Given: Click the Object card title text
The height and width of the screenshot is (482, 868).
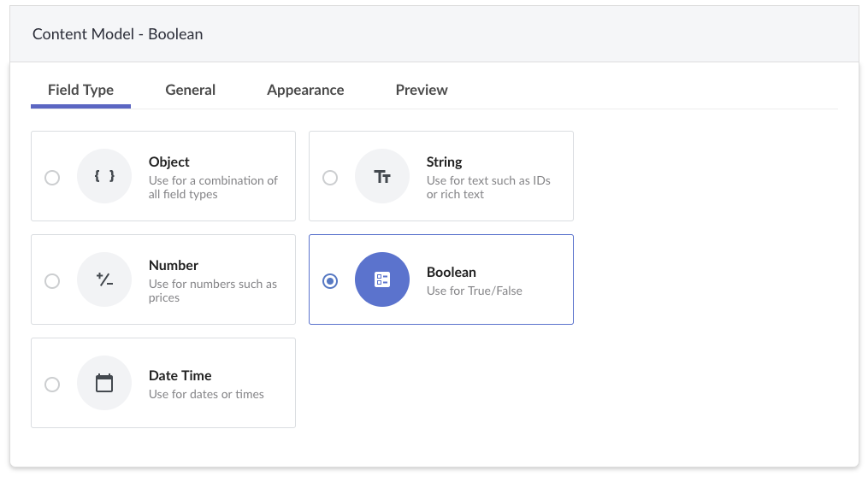Looking at the screenshot, I should 168,162.
